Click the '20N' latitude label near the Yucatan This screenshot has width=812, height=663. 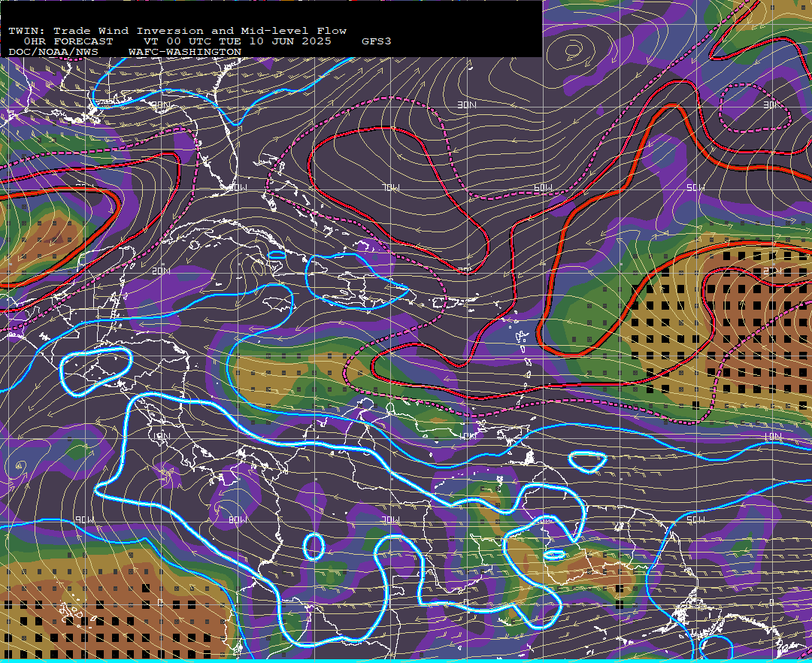pyautogui.click(x=161, y=271)
